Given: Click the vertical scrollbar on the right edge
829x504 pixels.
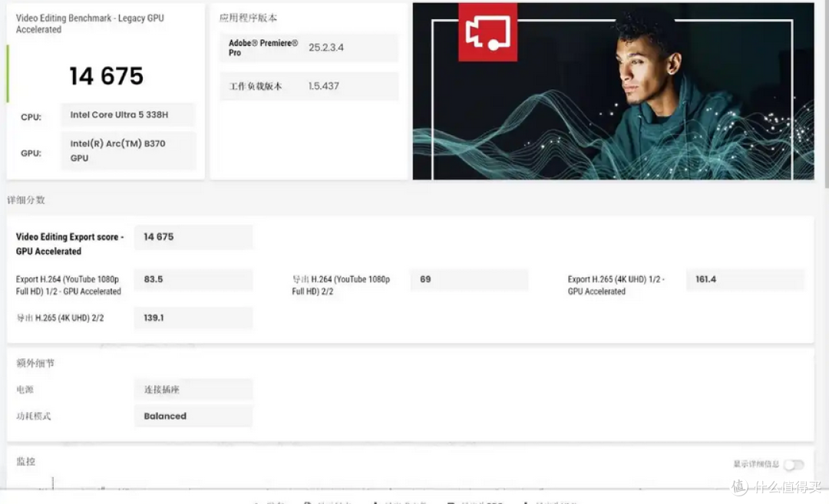Looking at the screenshot, I should pyautogui.click(x=827, y=94).
